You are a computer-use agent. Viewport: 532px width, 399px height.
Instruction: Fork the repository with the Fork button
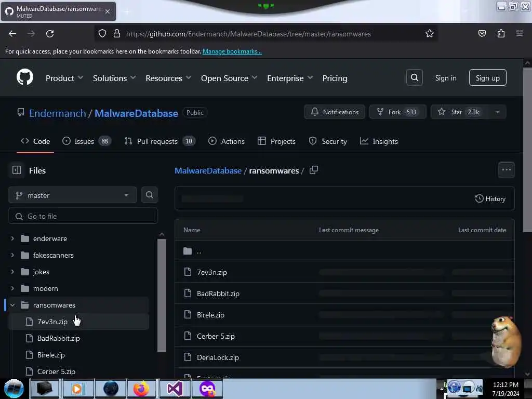coord(397,112)
